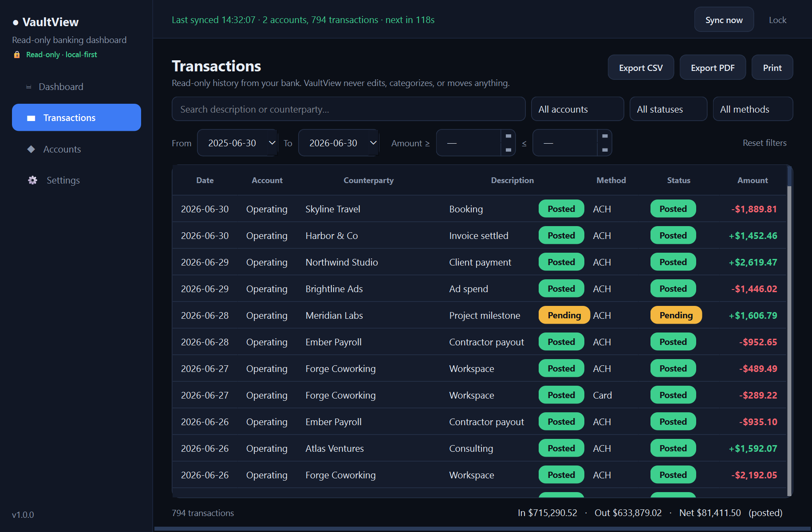Image resolution: width=812 pixels, height=532 pixels.
Task: Click the v1.0.0 version label
Action: 23,515
